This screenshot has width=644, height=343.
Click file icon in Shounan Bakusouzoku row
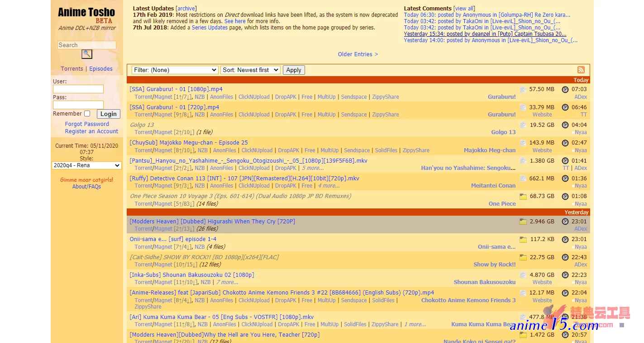(523, 275)
